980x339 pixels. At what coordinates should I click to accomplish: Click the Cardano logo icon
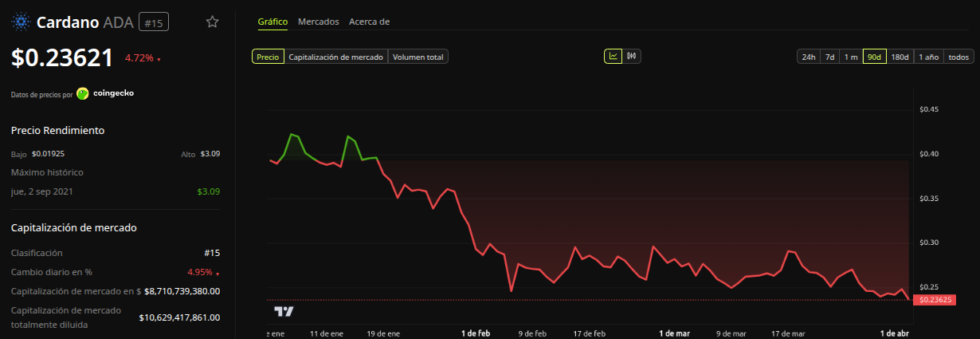(20, 22)
